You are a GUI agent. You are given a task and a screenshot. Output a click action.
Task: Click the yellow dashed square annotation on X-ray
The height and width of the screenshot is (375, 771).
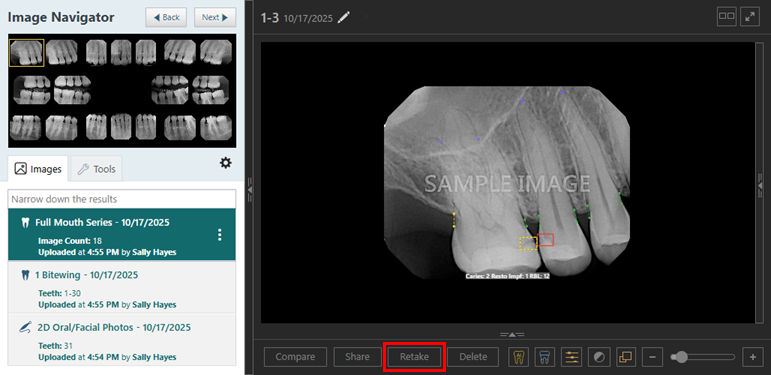tap(529, 243)
